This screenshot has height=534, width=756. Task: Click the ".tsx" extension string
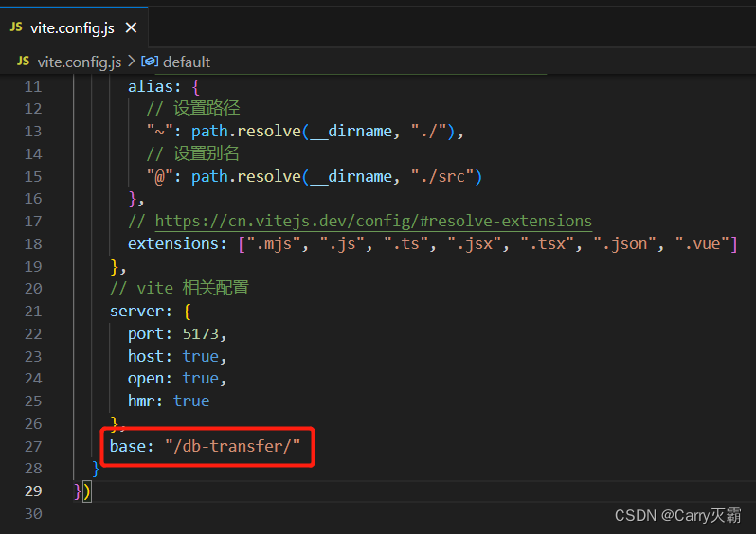tap(548, 244)
